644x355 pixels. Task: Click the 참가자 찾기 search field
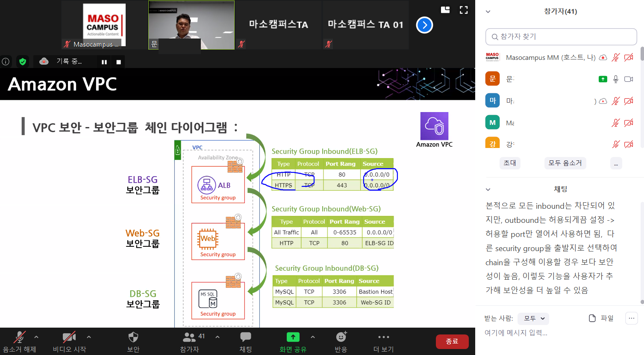tap(561, 37)
